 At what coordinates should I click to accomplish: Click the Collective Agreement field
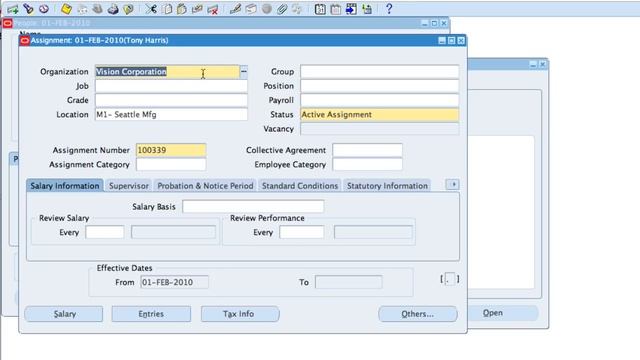click(x=367, y=150)
